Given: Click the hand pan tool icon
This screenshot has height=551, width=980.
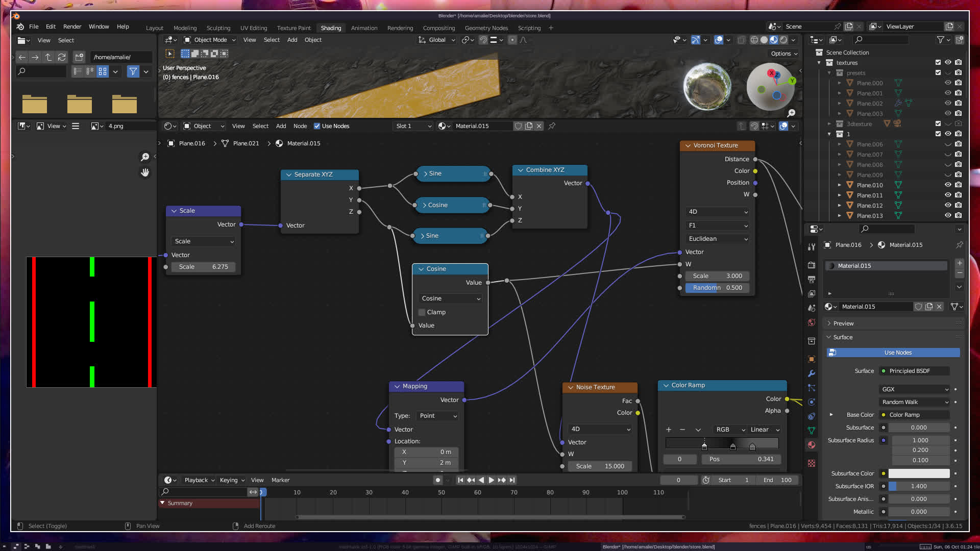Looking at the screenshot, I should tap(145, 172).
